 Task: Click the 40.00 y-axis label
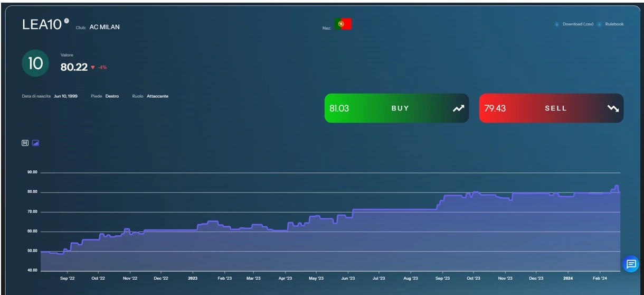(32, 271)
